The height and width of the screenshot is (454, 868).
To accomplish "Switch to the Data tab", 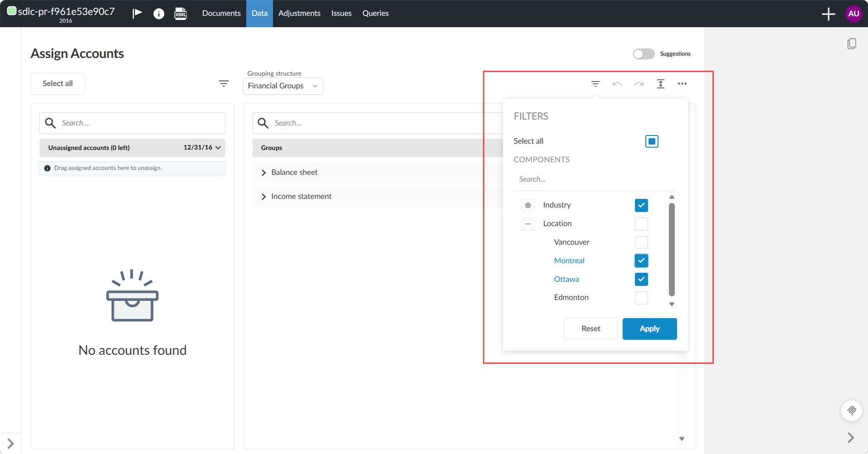I will click(x=259, y=14).
